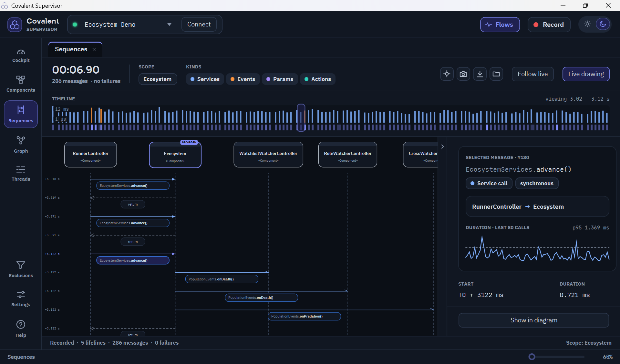
Task: Toggle the Params kind filter
Action: [x=280, y=79]
